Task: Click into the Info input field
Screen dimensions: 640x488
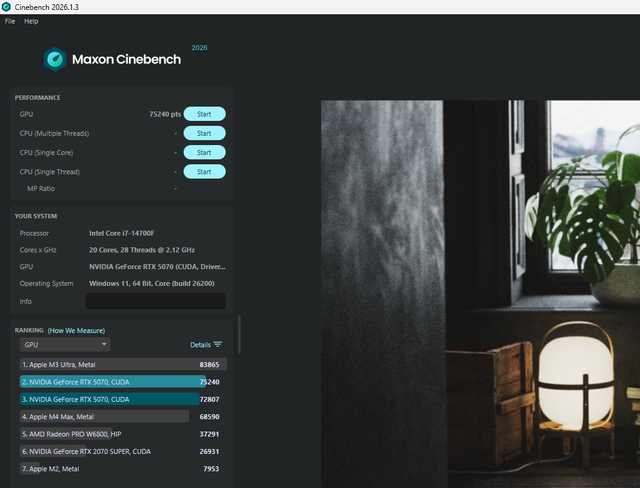Action: 156,301
